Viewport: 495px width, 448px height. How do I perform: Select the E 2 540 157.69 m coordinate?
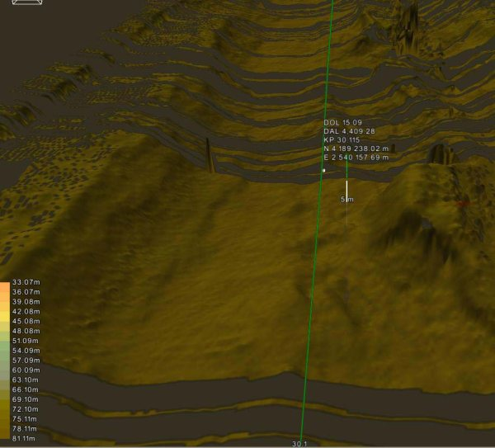point(356,158)
